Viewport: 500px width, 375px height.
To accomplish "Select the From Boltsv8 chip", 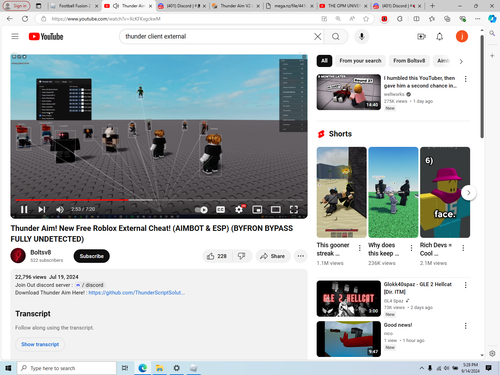I will pos(409,61).
